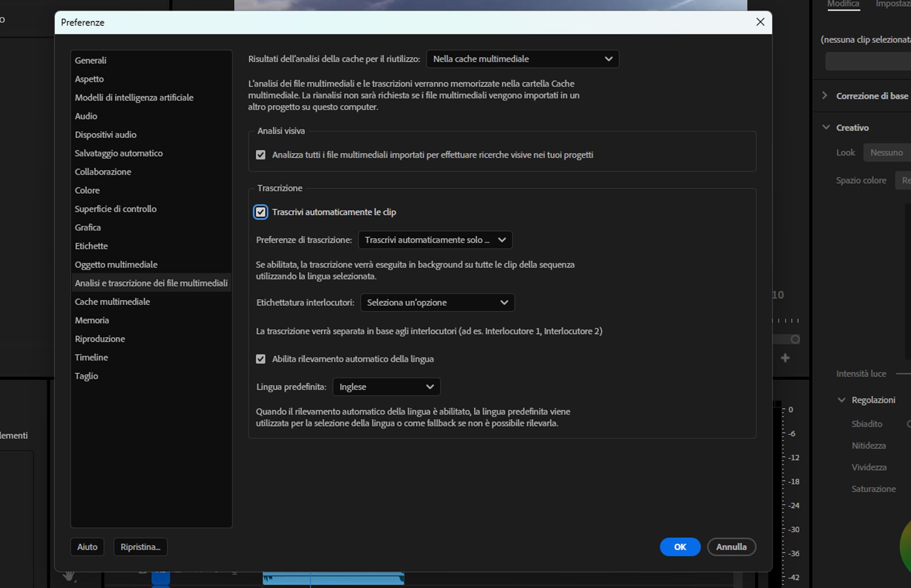Click the plus icon beside the dialog
The width and height of the screenshot is (911, 588).
(785, 358)
